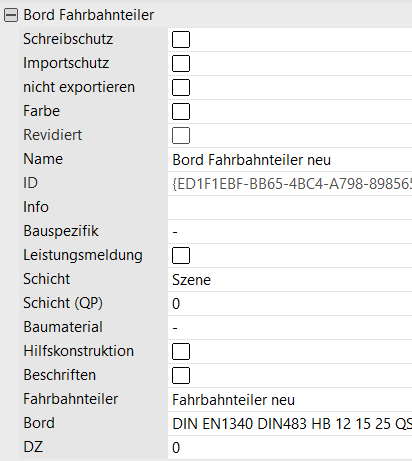Select the ID value field

coord(290,184)
